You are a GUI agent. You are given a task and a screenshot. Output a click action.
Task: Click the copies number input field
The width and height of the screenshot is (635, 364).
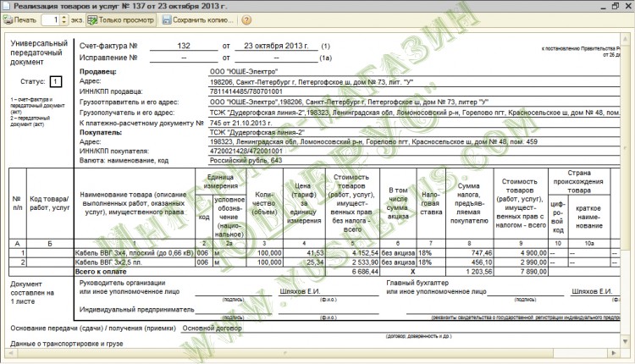51,19
